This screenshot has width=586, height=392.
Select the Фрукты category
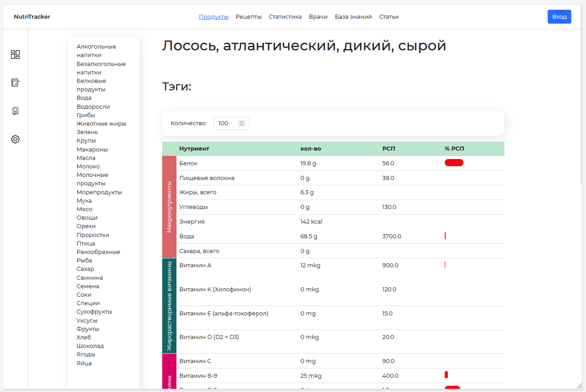coord(88,329)
